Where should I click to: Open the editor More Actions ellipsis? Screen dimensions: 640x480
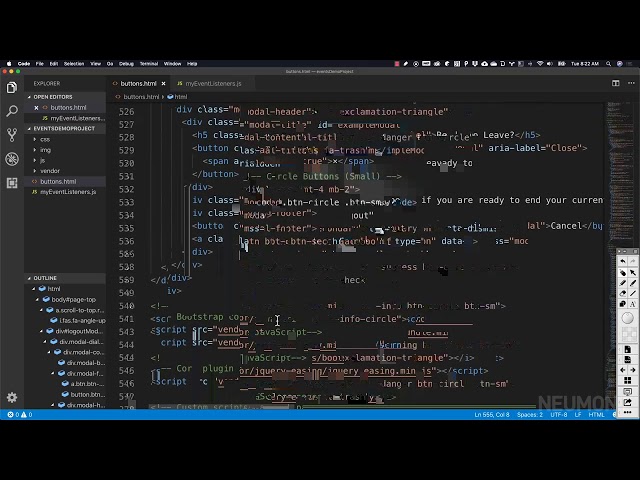[631, 83]
